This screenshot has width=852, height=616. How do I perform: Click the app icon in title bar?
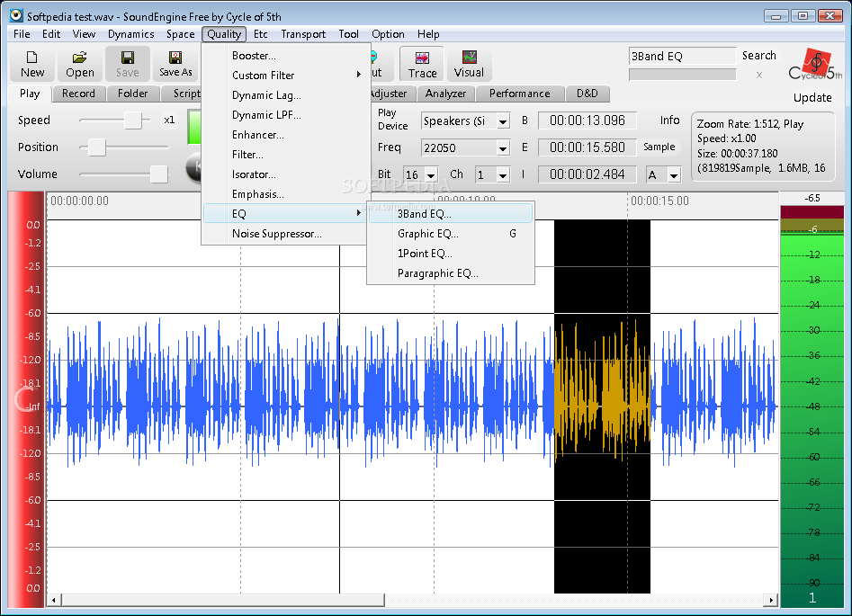(x=16, y=16)
